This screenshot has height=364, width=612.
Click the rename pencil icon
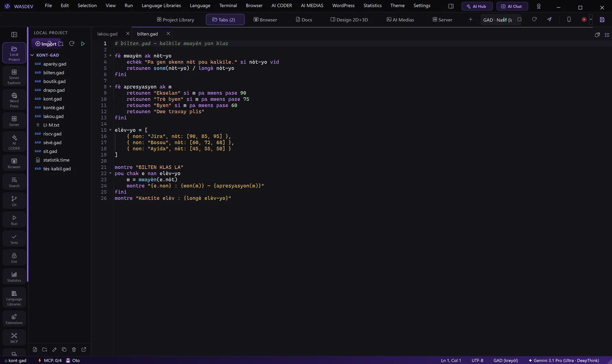click(55, 349)
